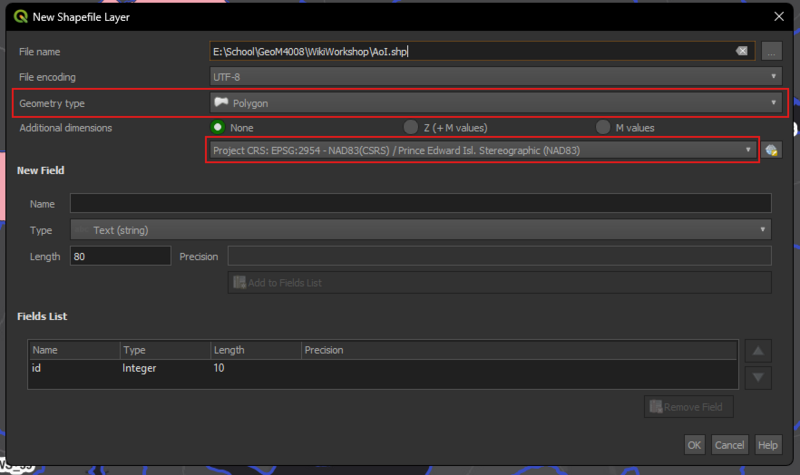
Task: Open the field Type Text (string) dropdown
Action: tap(420, 230)
